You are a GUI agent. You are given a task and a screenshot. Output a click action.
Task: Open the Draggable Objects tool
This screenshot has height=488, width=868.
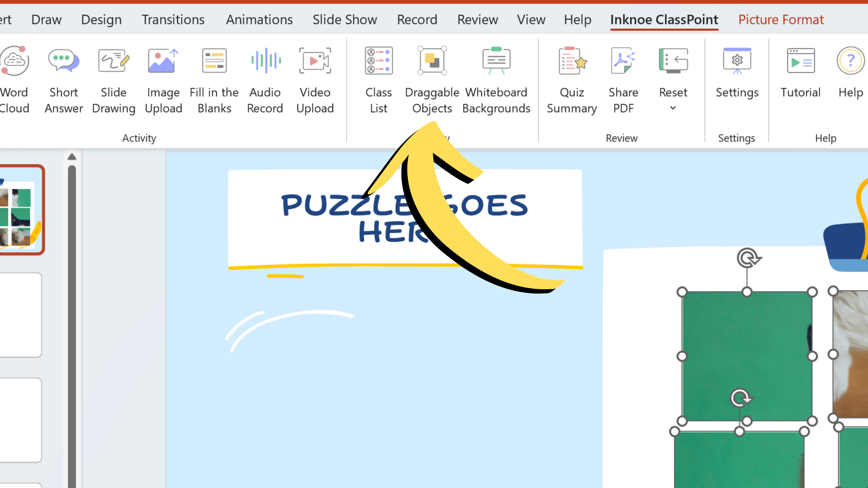point(432,78)
